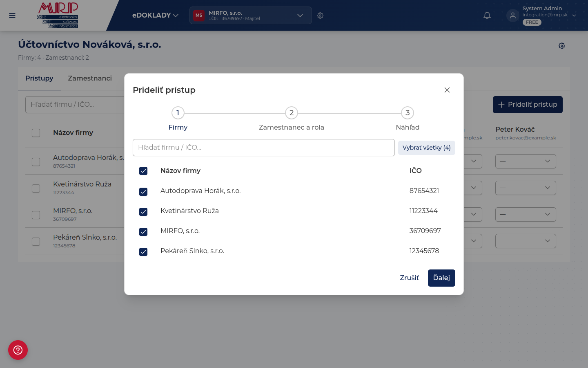Go to step 3 Náhľad
Screen dimensions: 588x368
(x=408, y=119)
